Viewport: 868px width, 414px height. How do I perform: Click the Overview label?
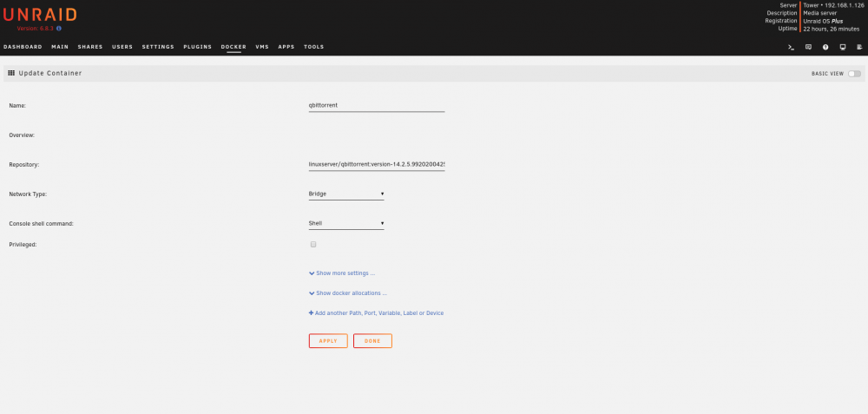pos(23,135)
